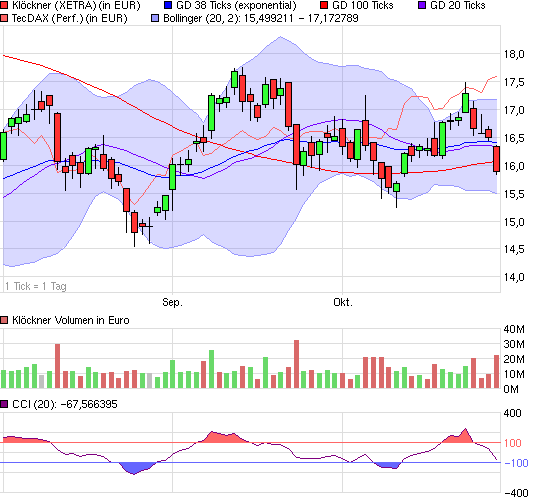Screen dimensions: 537x499
Task: Click the 16,5 price axis label
Action: click(514, 138)
